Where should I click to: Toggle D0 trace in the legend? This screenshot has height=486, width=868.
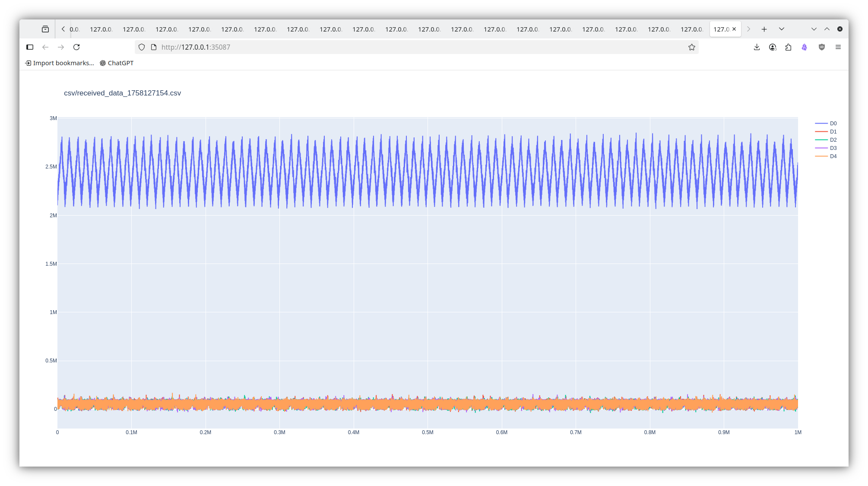click(833, 124)
